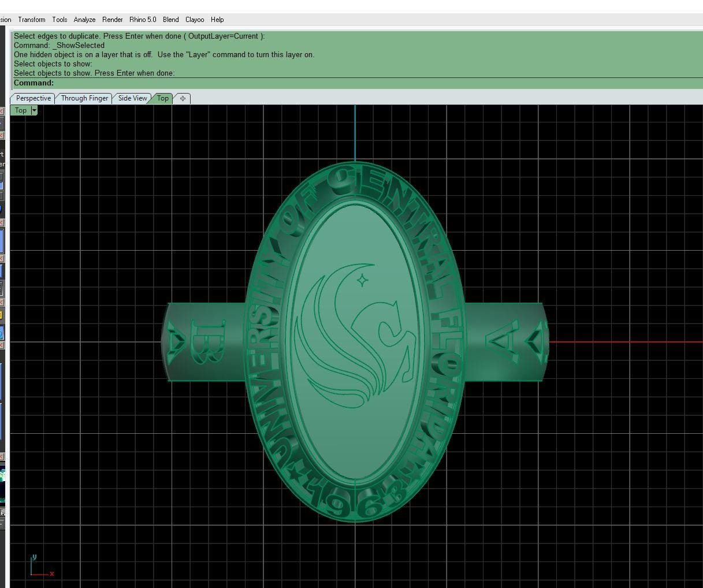
Task: Add a new viewport tab with plus icon
Action: click(183, 98)
